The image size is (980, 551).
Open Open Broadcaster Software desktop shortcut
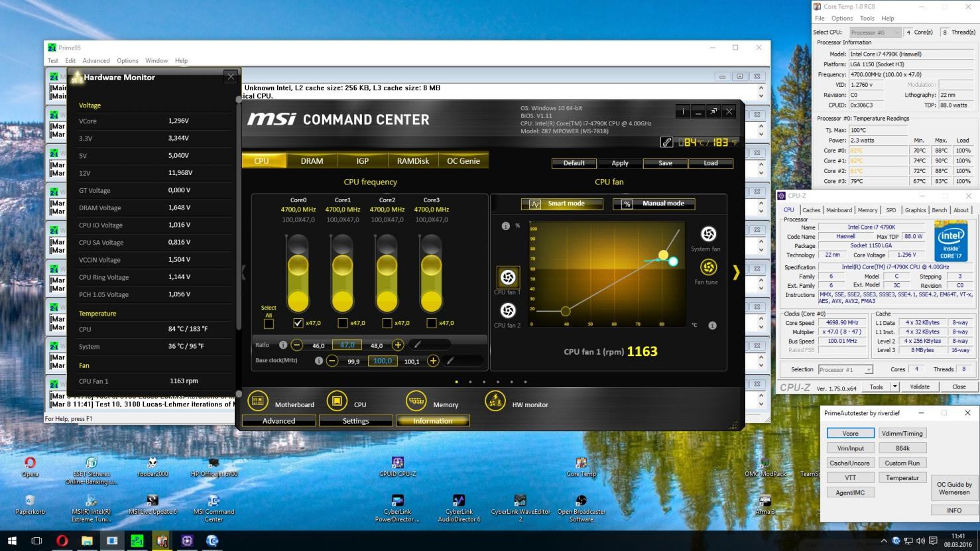pyautogui.click(x=582, y=509)
